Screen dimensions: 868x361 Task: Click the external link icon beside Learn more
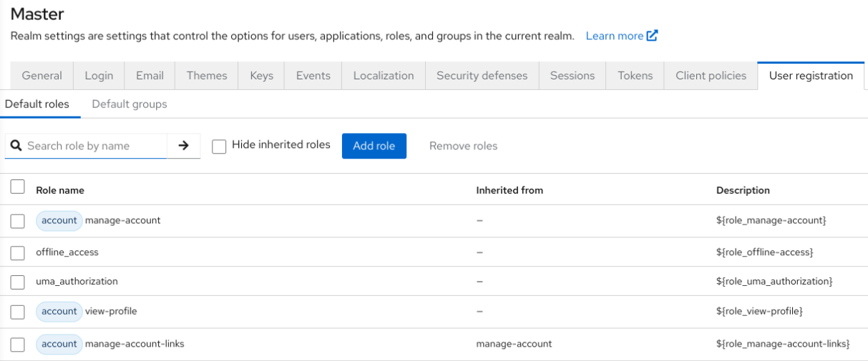tap(652, 36)
